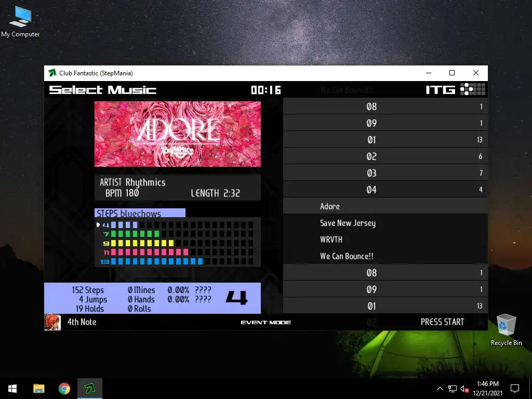Select the Save New Jersey song

click(x=385, y=223)
